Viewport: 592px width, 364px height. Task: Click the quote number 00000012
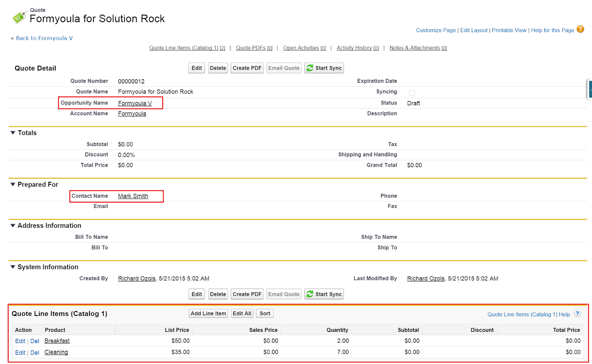131,81
